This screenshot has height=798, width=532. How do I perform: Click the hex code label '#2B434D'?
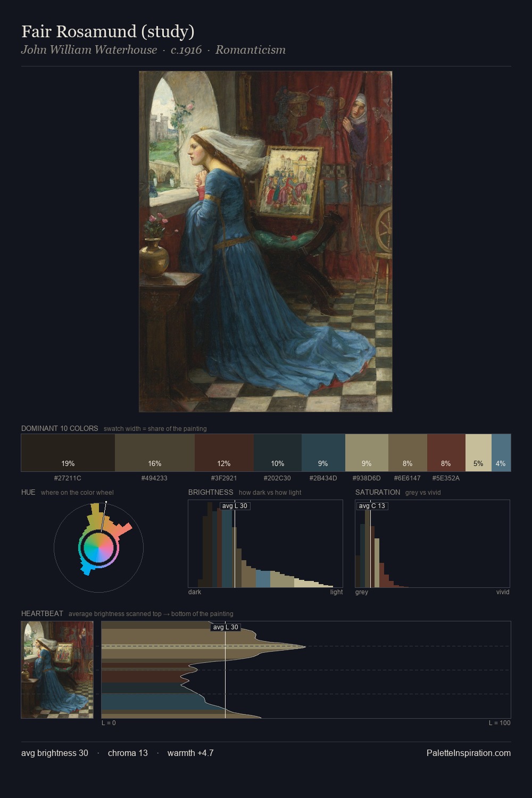pyautogui.click(x=323, y=478)
